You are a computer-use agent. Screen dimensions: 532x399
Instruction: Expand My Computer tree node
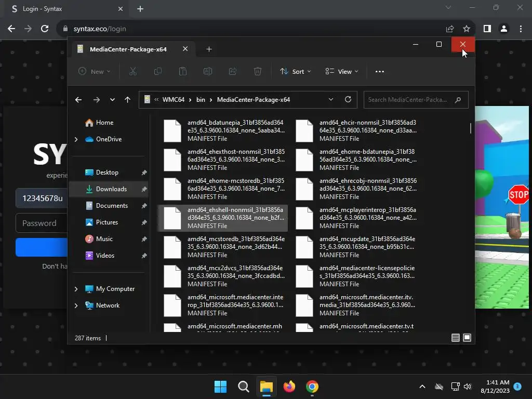point(76,289)
